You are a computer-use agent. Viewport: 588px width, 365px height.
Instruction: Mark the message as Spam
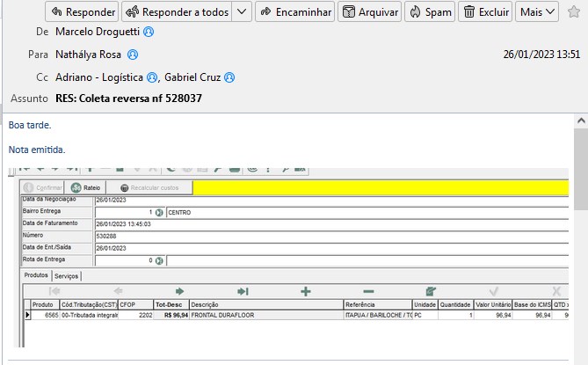(430, 12)
